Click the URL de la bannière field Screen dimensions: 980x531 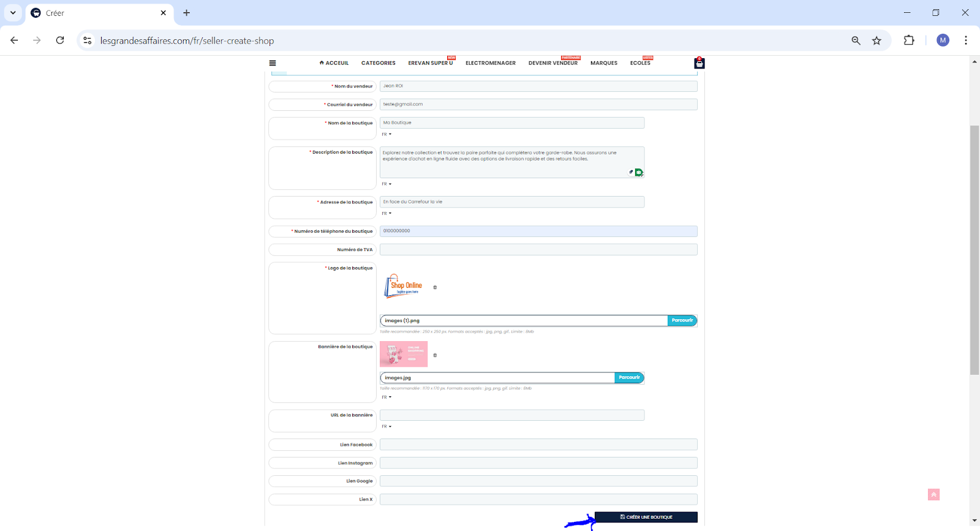pyautogui.click(x=512, y=415)
